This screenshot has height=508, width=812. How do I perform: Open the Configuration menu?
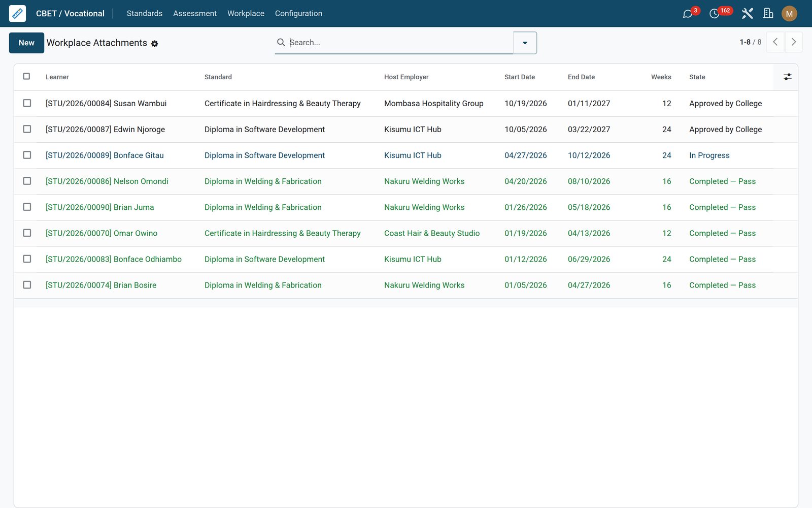click(298, 14)
